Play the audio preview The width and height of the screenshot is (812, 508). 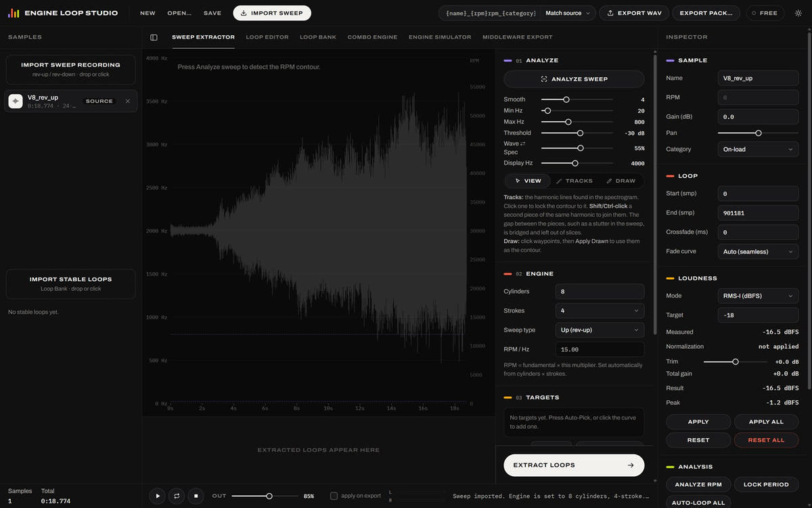(x=158, y=496)
